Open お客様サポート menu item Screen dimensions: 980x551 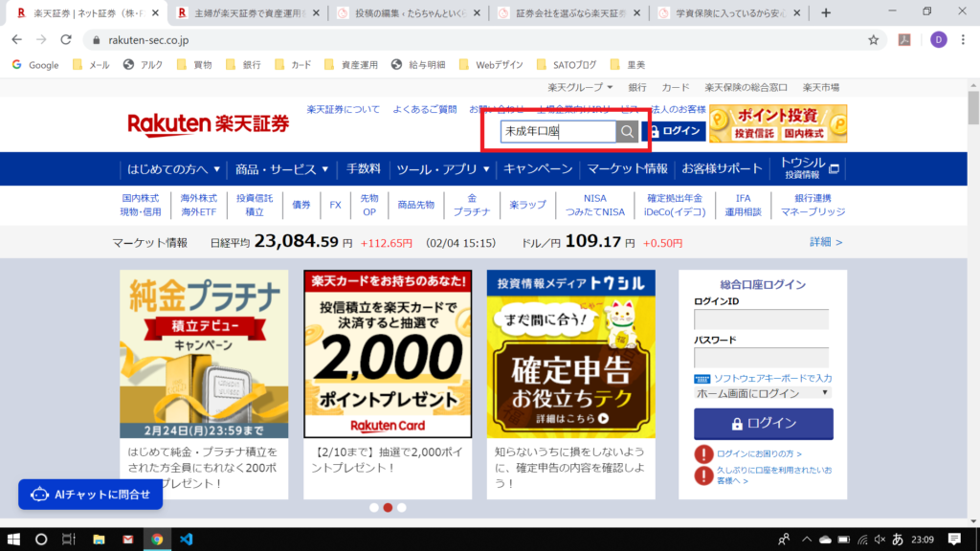(x=722, y=168)
